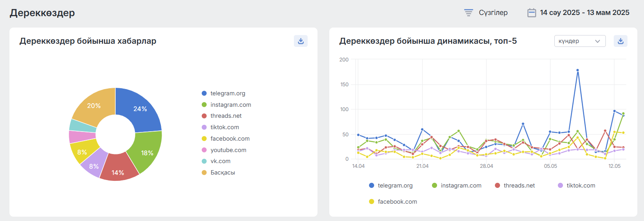
Task: Click youtube.com pink legend dot
Action: [204, 150]
